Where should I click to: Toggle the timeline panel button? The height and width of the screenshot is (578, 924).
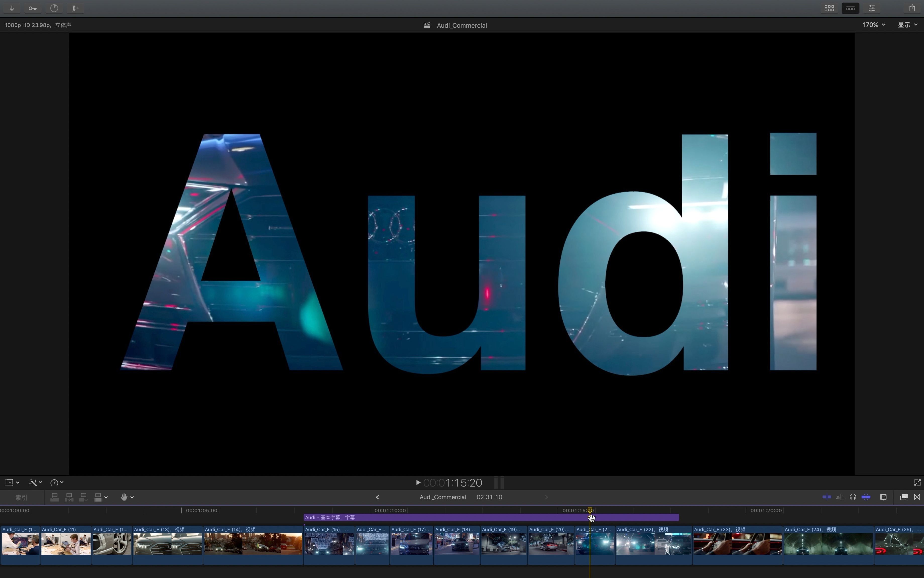tap(850, 8)
